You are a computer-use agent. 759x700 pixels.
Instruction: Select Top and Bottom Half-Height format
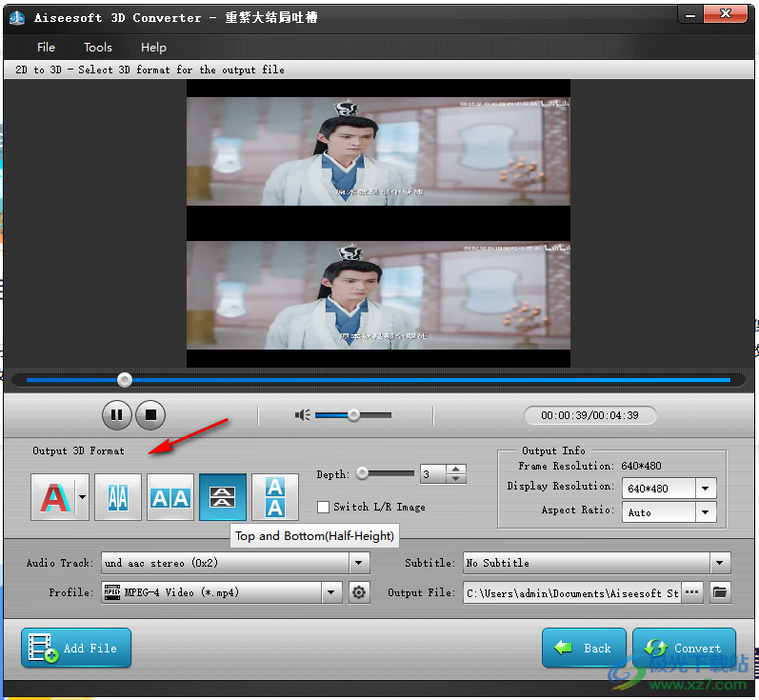click(223, 497)
